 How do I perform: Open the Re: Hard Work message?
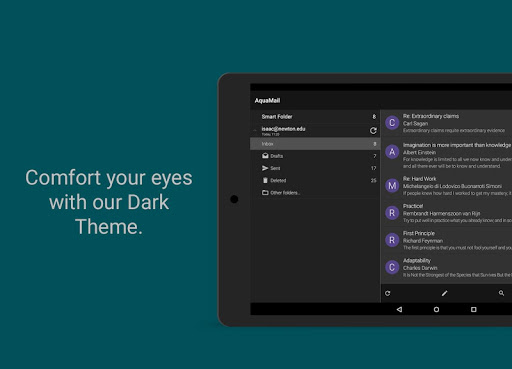[x=446, y=186]
